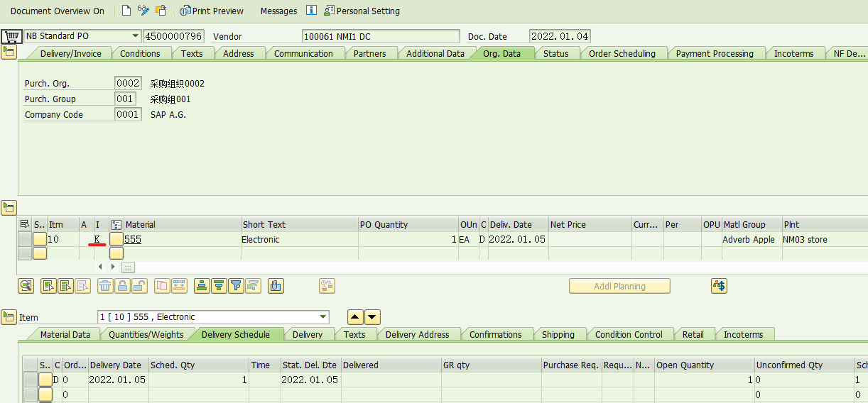The height and width of the screenshot is (403, 868).
Task: Open the Item selection dropdown 1 [10] 555
Action: pos(323,317)
